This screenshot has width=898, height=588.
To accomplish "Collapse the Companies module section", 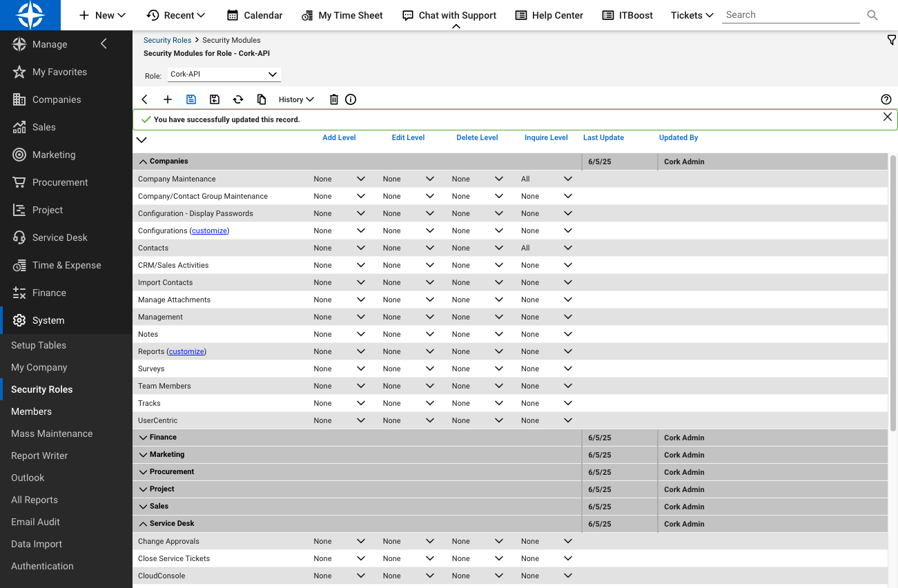I will point(144,161).
